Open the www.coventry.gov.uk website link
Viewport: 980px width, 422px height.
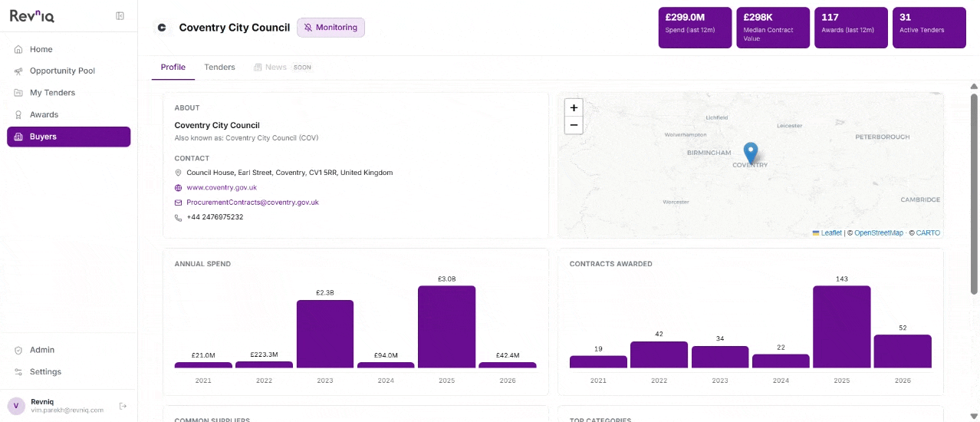click(222, 187)
